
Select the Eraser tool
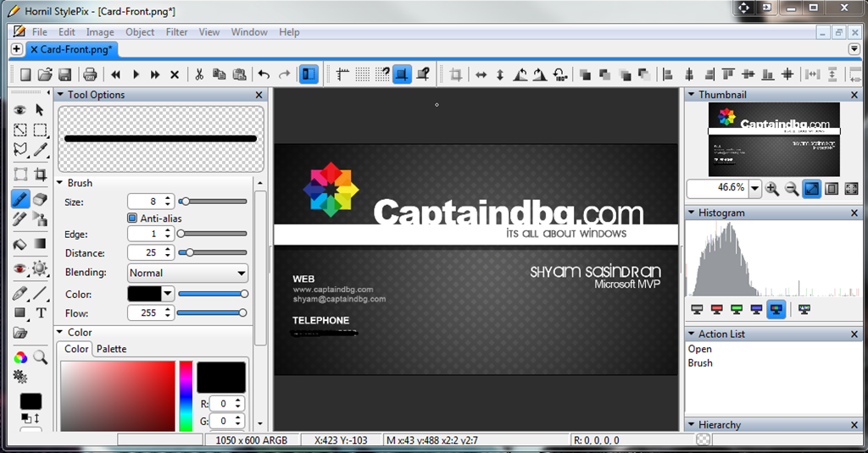(x=40, y=199)
